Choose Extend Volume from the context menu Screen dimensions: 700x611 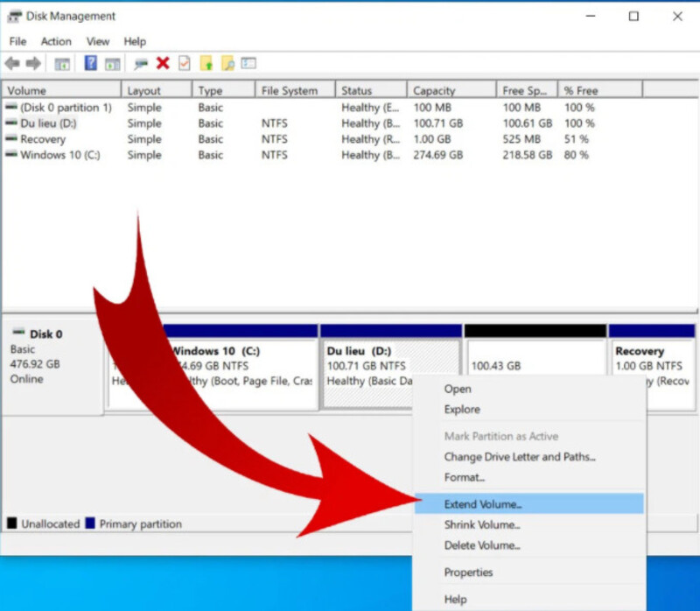[529, 504]
